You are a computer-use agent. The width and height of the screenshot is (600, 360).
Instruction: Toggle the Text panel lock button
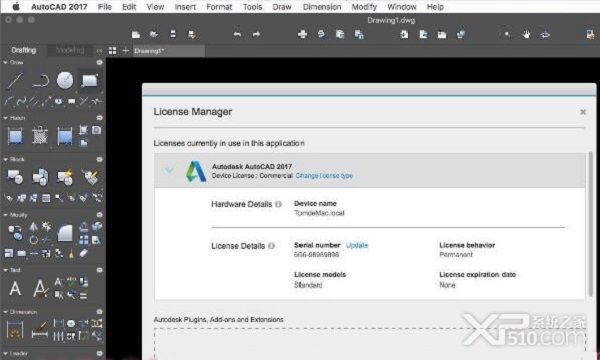[x=99, y=270]
